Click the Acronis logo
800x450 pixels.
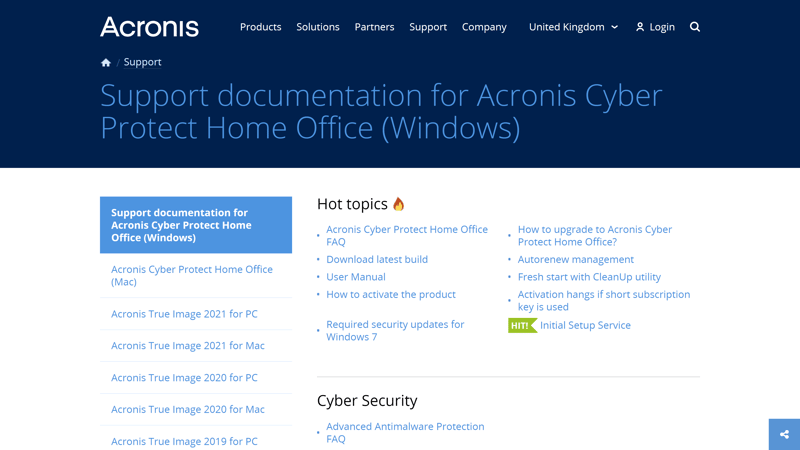point(149,27)
